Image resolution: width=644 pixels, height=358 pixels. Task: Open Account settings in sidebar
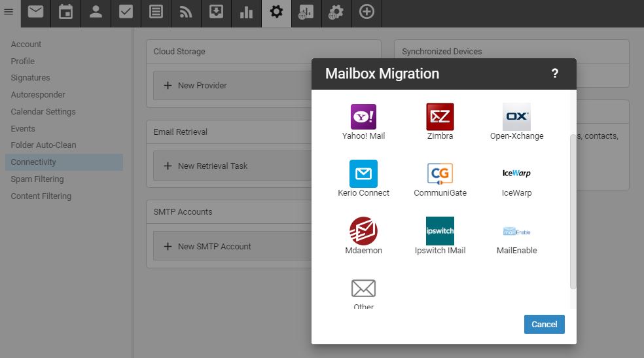26,45
